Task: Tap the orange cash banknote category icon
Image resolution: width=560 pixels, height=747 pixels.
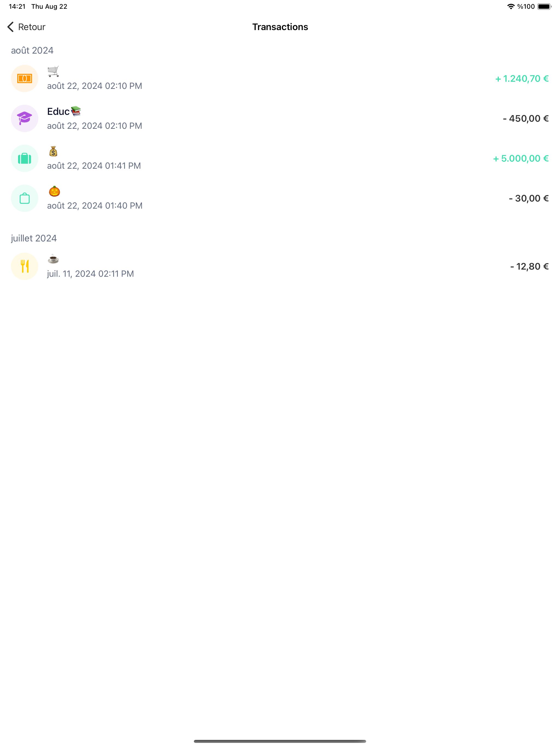Action: 25,78
